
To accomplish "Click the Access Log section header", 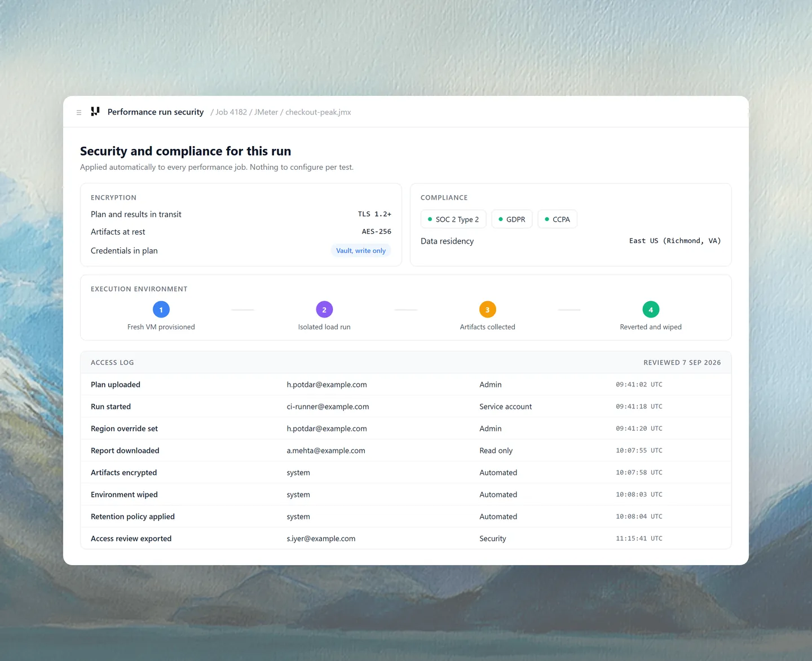I will pos(112,363).
